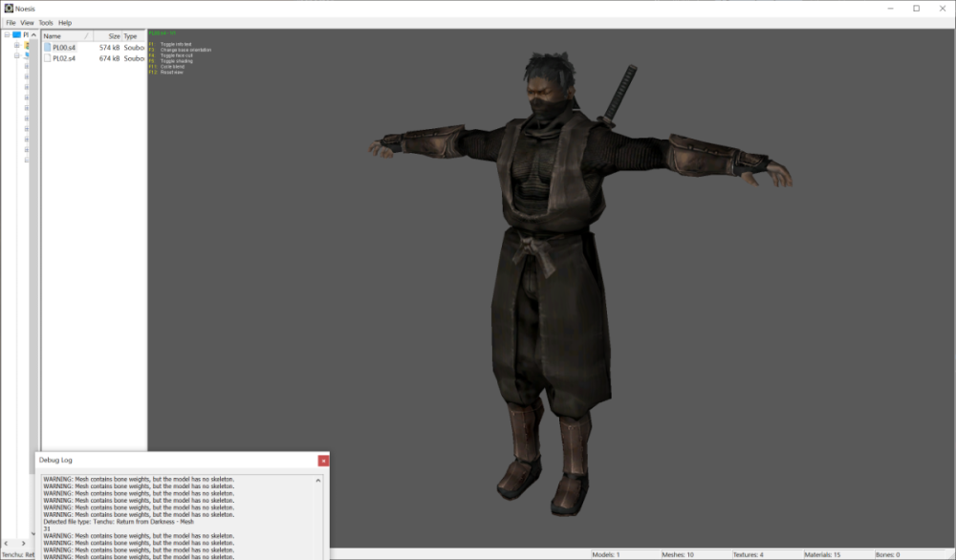
Task: Click 'Models: 1' in status bar
Action: pyautogui.click(x=605, y=554)
